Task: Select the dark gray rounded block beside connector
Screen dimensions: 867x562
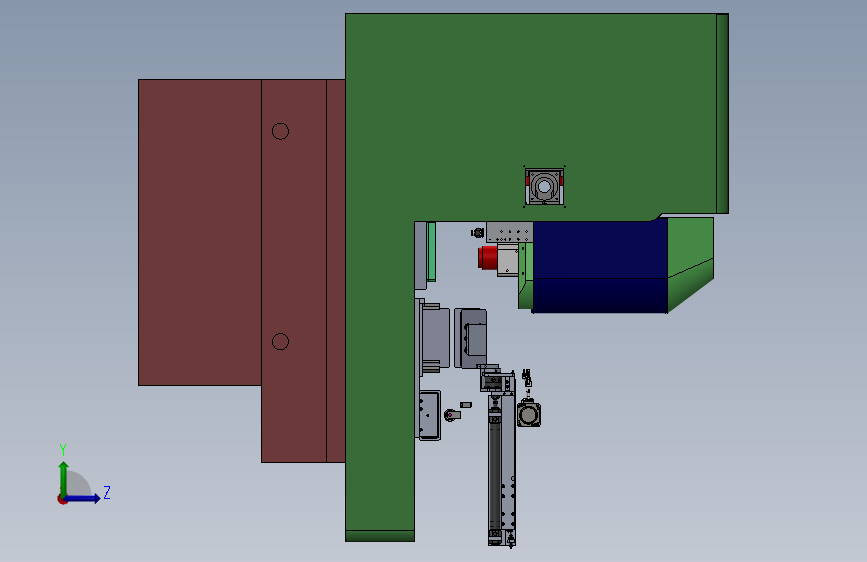Action: [471, 339]
